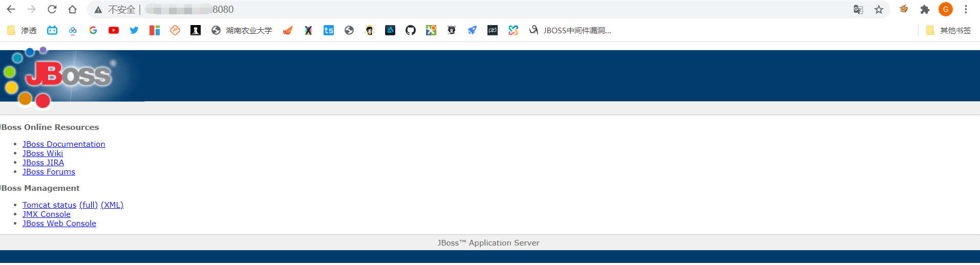
Task: Open the orange G profile avatar
Action: (x=946, y=9)
